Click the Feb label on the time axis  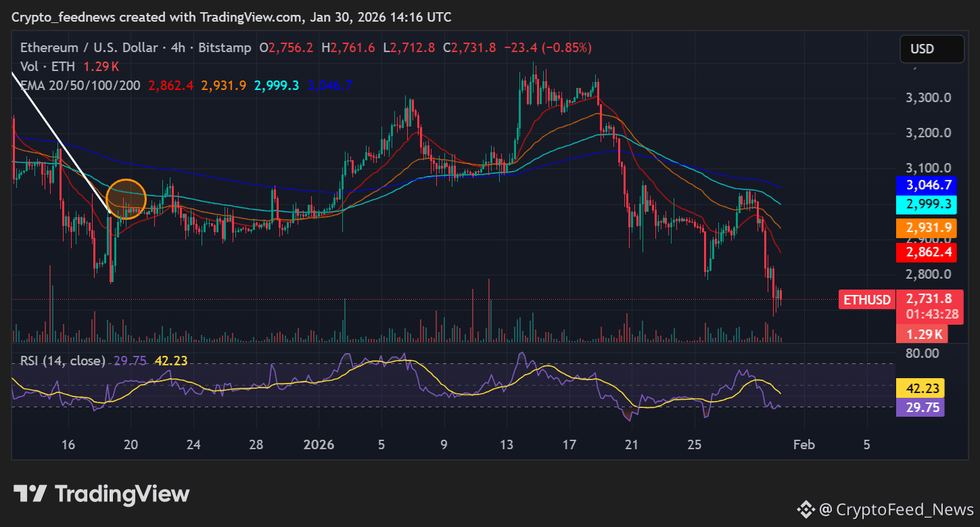point(804,444)
